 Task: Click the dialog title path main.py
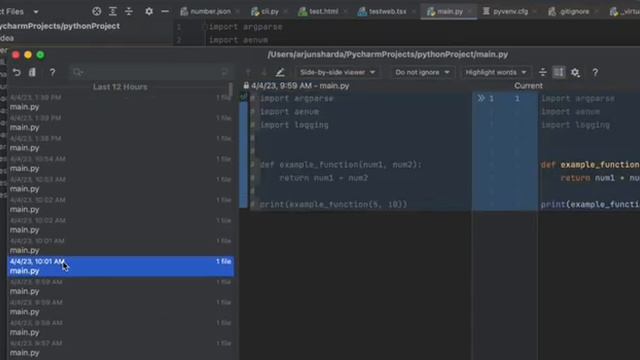tap(388, 54)
